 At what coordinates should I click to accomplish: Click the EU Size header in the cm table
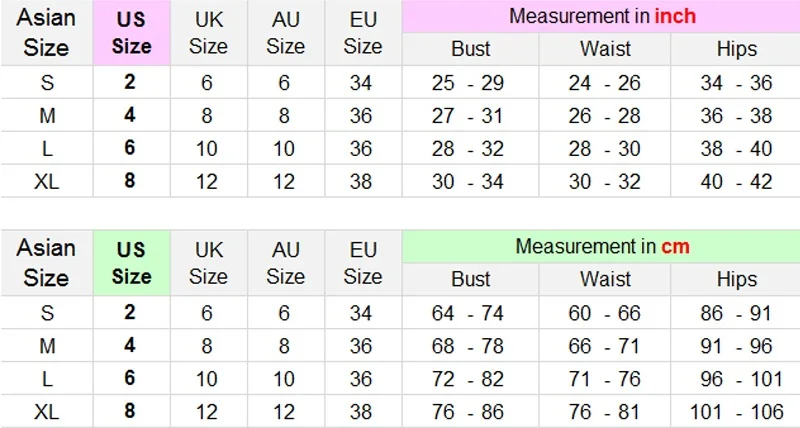(x=362, y=263)
